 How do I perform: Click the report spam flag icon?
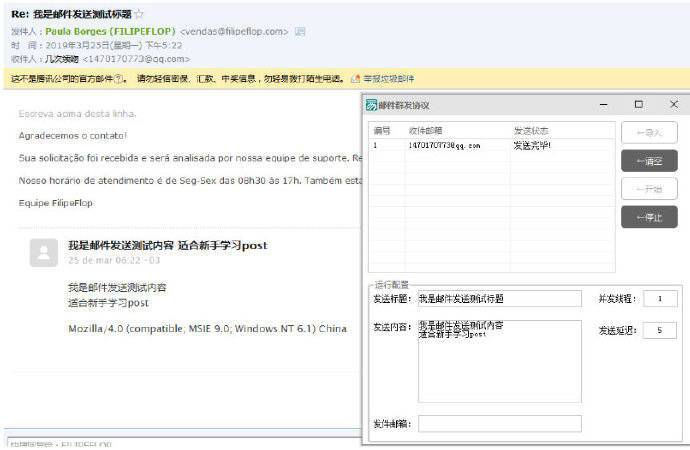[356, 79]
